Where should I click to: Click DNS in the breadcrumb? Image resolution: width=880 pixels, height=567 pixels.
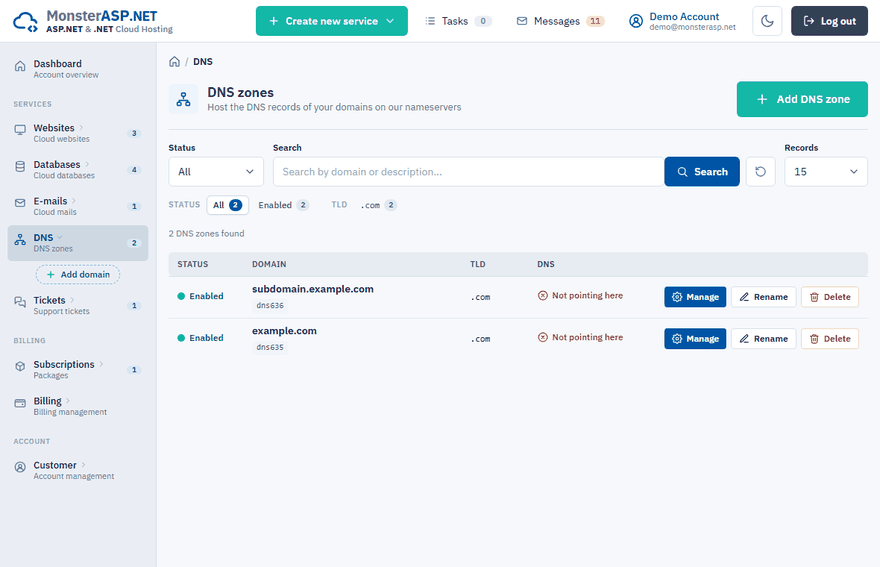point(203,62)
